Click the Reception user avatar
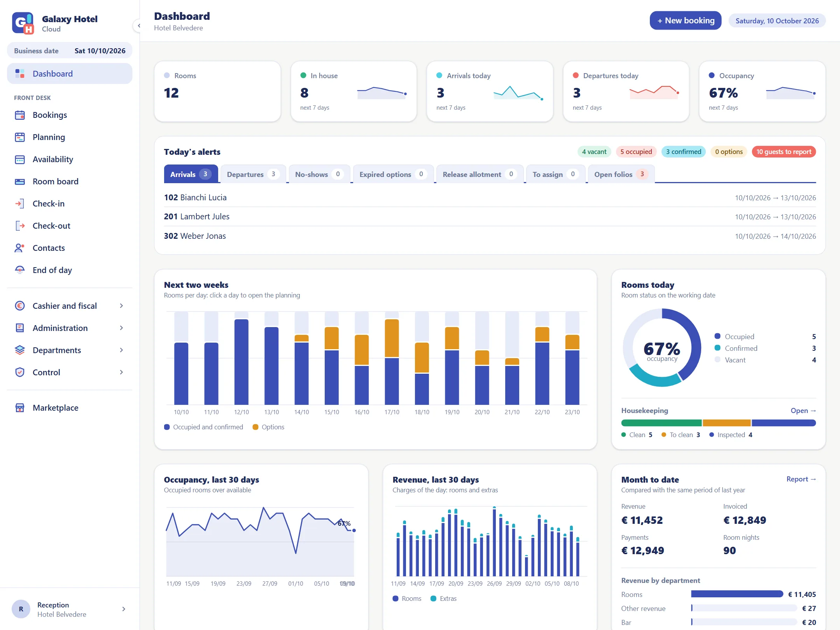Image resolution: width=840 pixels, height=630 pixels. [x=21, y=609]
